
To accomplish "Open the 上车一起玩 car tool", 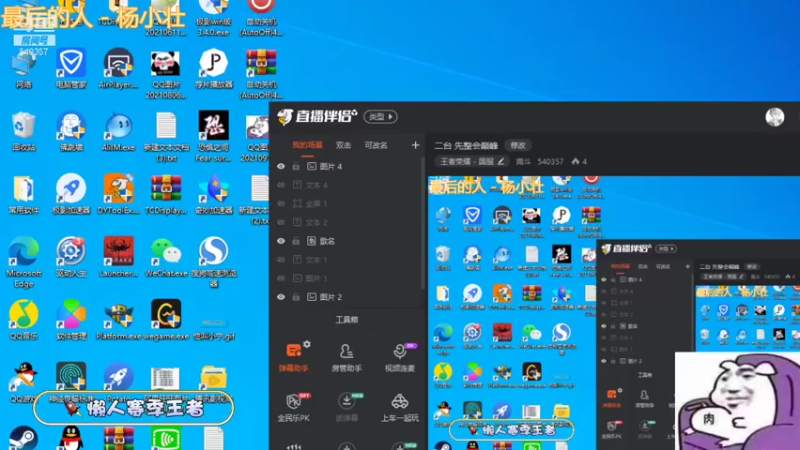I will (399, 407).
